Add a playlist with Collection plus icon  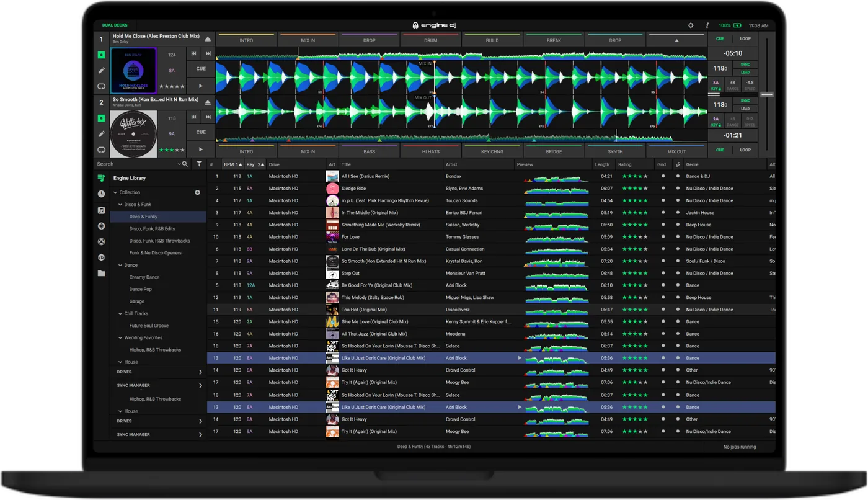[x=198, y=192]
